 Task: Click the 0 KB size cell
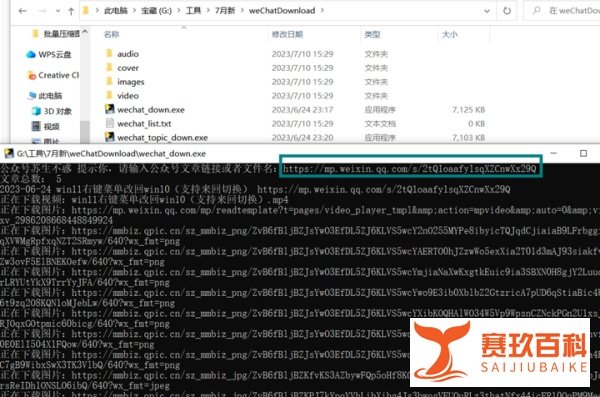tap(476, 124)
